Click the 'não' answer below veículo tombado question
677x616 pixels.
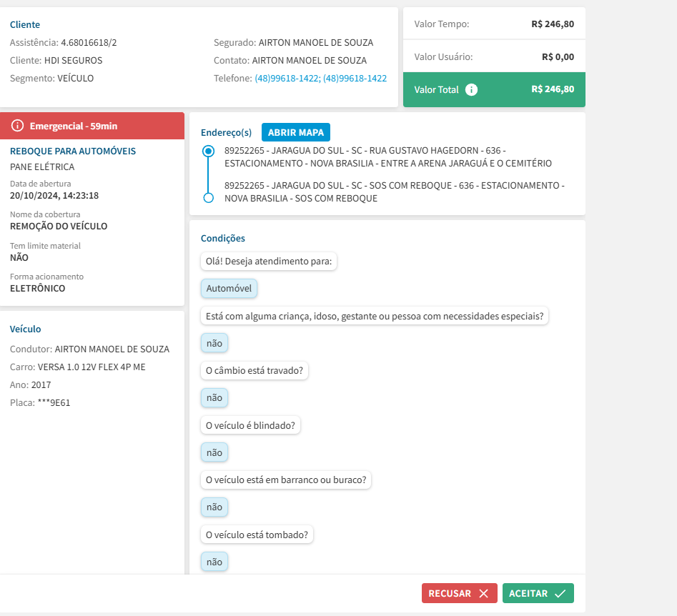click(x=214, y=562)
